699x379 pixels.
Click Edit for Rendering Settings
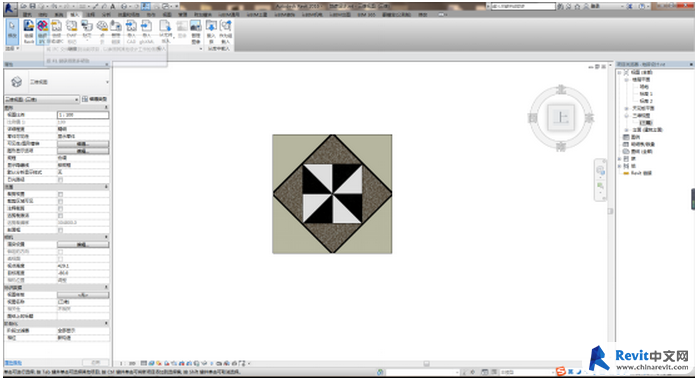tap(83, 245)
